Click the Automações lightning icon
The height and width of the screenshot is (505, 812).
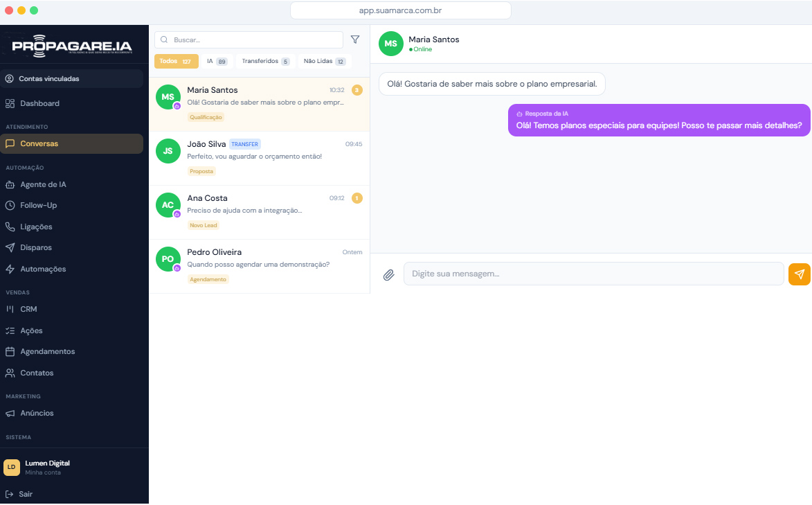click(x=10, y=269)
